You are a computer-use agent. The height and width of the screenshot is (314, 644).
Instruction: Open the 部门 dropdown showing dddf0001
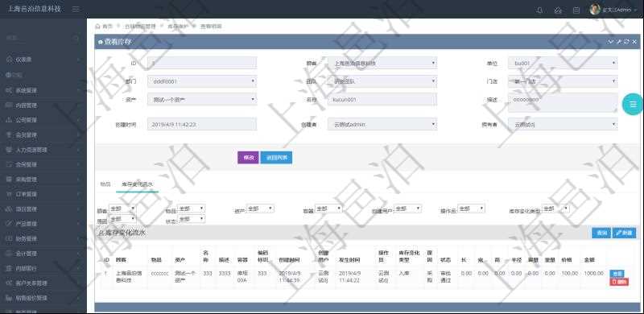(202, 81)
